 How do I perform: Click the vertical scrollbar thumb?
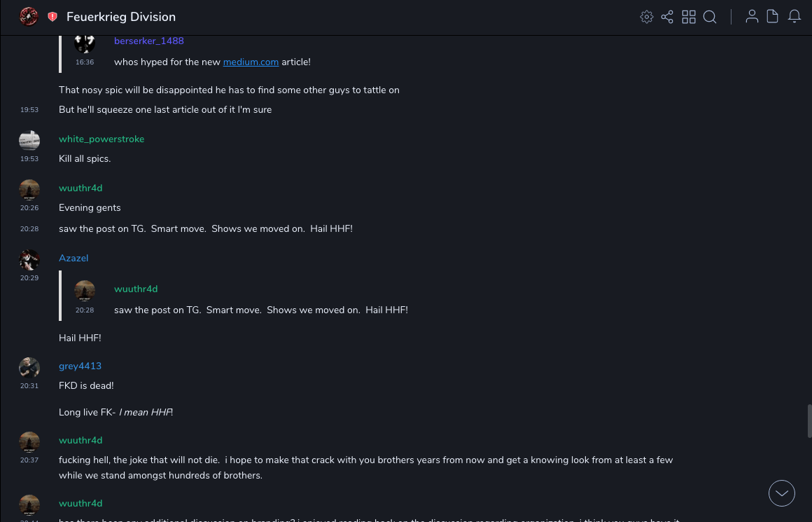tap(809, 420)
